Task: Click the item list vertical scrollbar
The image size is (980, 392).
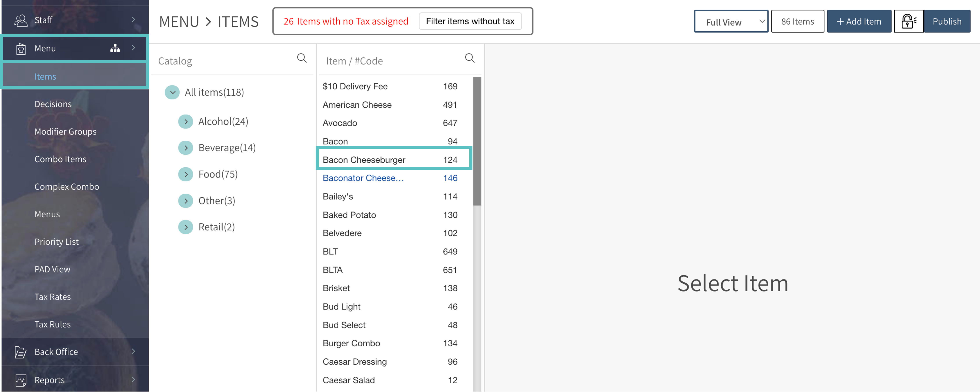Action: point(477,141)
